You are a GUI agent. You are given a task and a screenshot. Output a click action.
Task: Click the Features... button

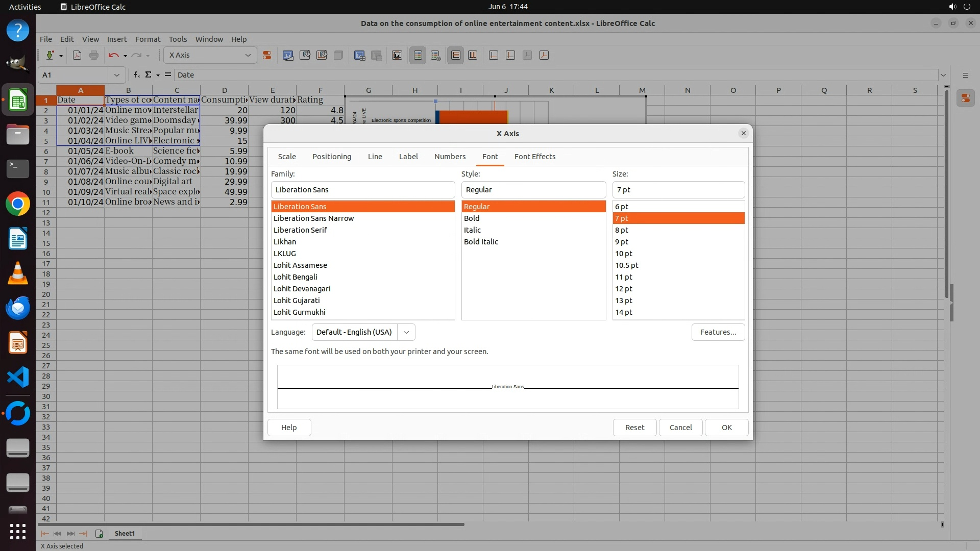coord(718,332)
